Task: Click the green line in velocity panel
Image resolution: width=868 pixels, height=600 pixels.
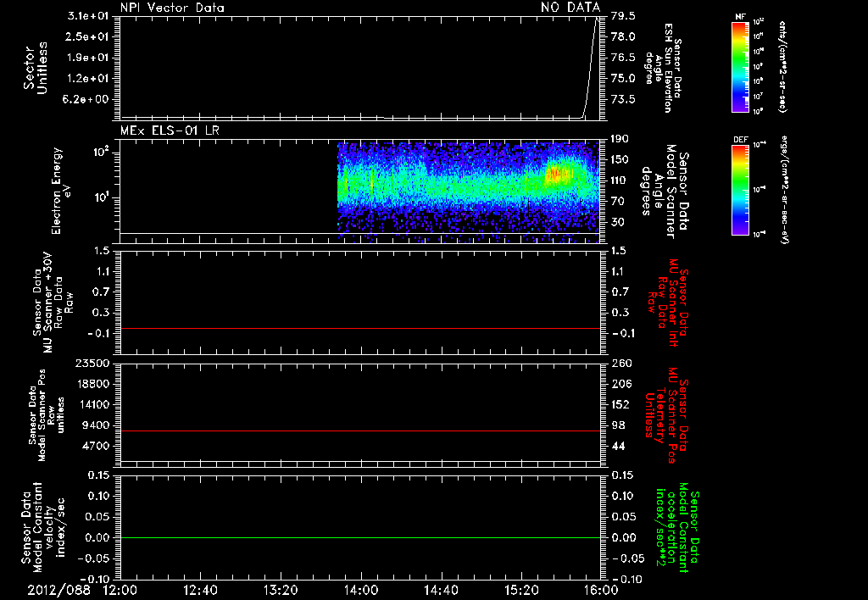Action: (x=360, y=537)
